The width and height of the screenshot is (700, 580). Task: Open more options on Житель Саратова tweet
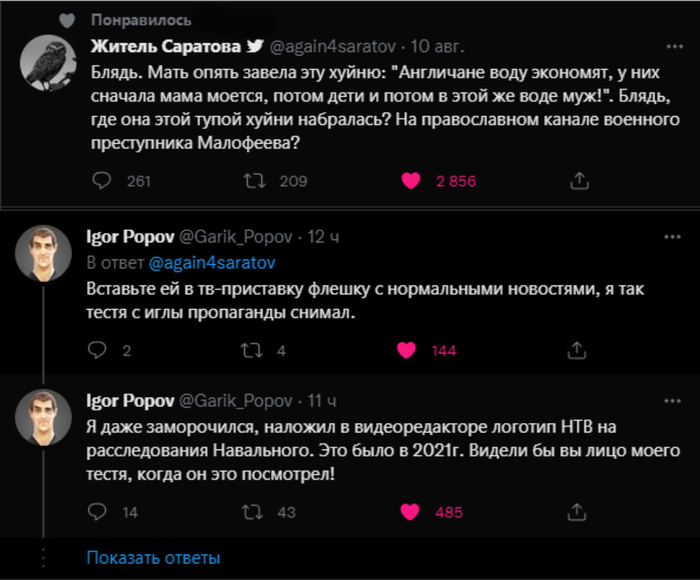pos(670,47)
